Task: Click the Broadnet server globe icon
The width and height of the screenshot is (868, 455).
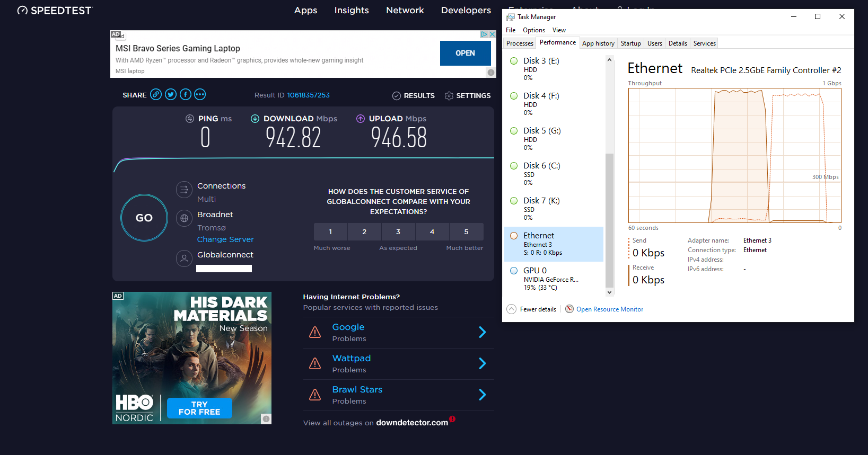Action: 184,218
